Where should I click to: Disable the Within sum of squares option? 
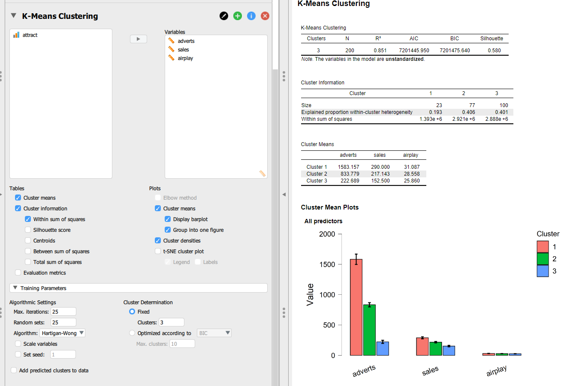tap(28, 219)
